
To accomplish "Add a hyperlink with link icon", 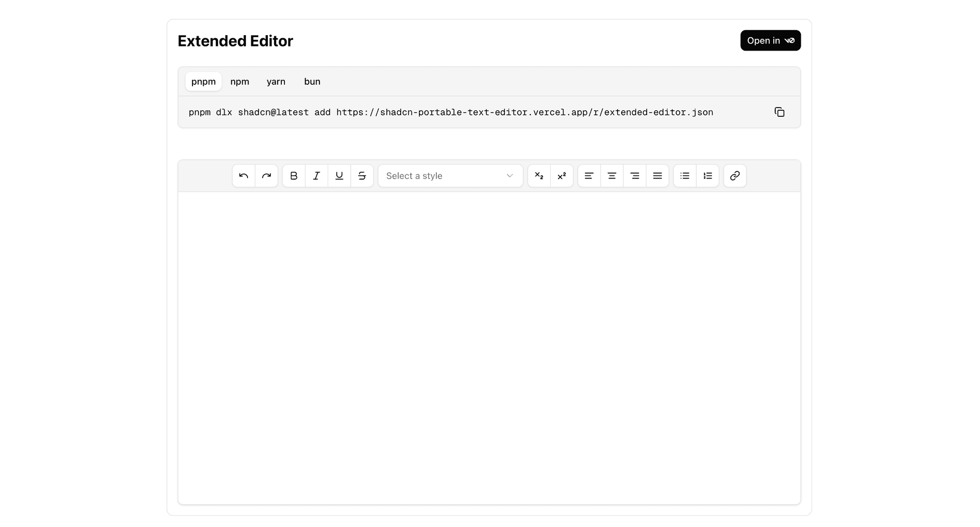I will click(x=735, y=176).
